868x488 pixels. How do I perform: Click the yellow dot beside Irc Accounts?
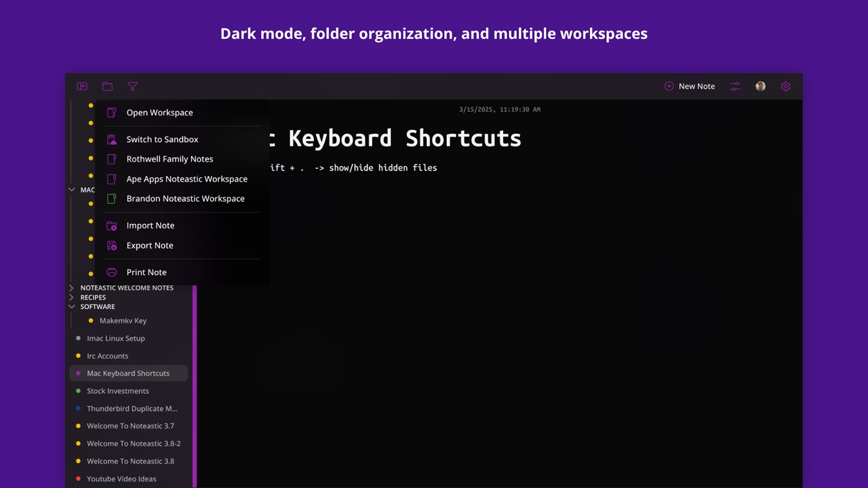78,356
